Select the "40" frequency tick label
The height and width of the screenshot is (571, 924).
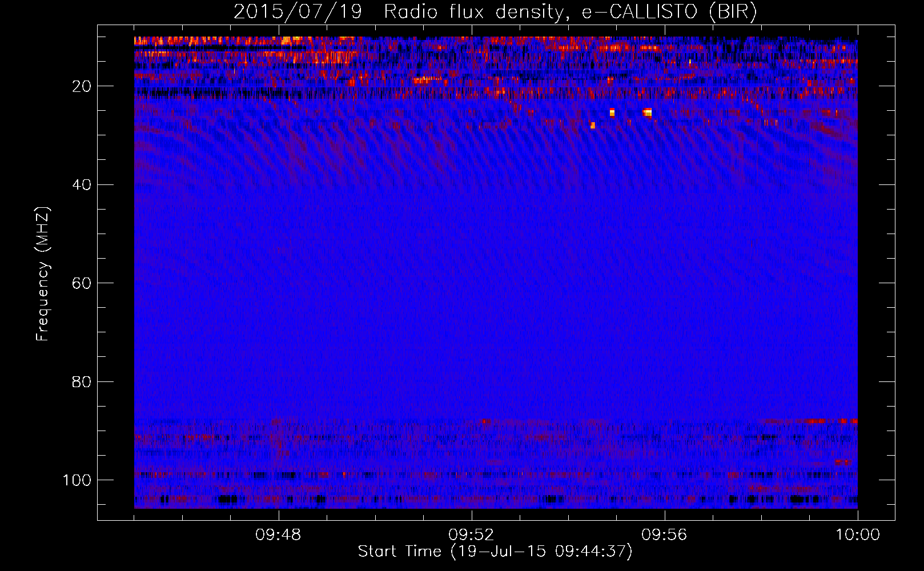click(x=82, y=185)
